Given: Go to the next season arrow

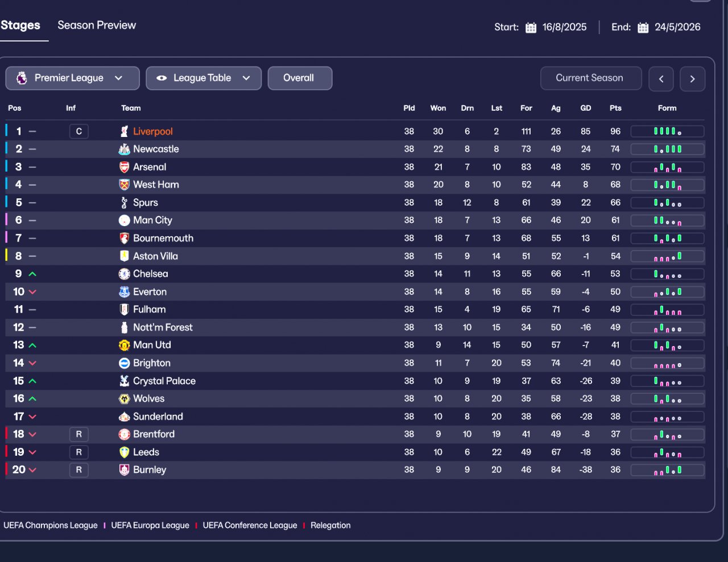Looking at the screenshot, I should click(x=692, y=79).
